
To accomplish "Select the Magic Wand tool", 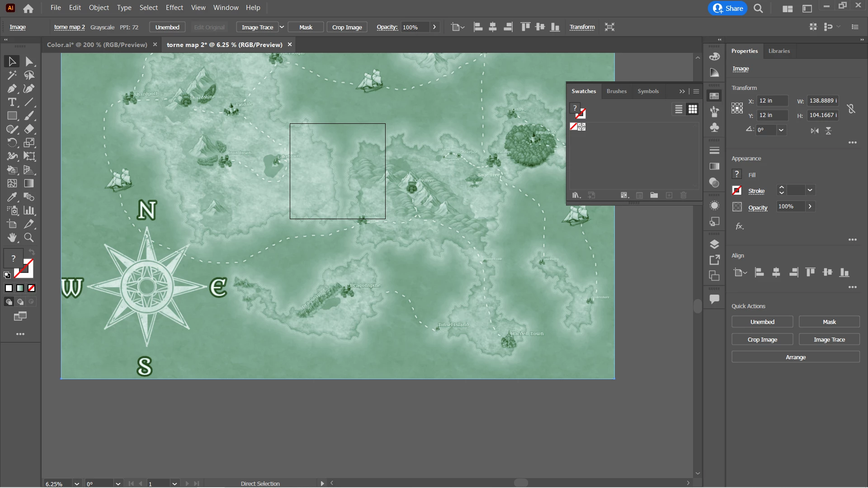I will [12, 75].
